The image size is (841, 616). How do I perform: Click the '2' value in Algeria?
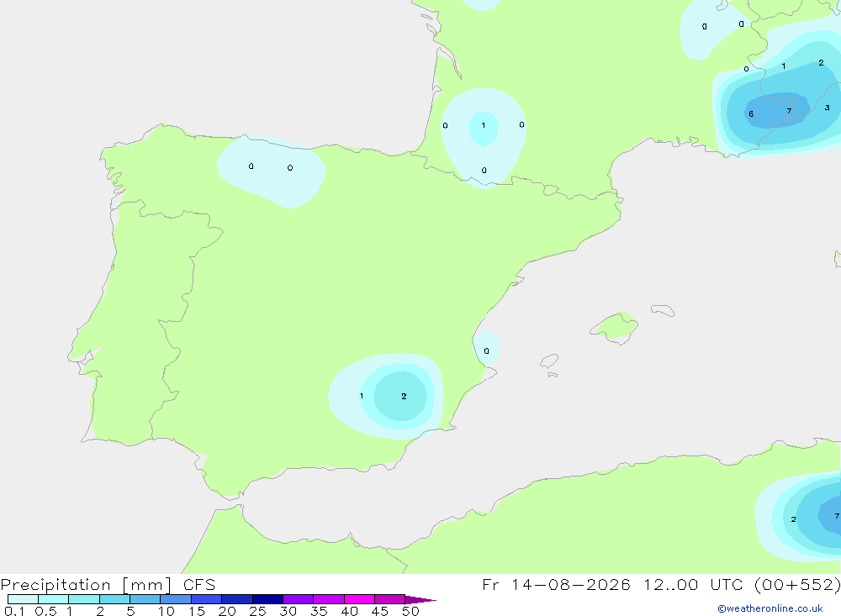point(793,519)
